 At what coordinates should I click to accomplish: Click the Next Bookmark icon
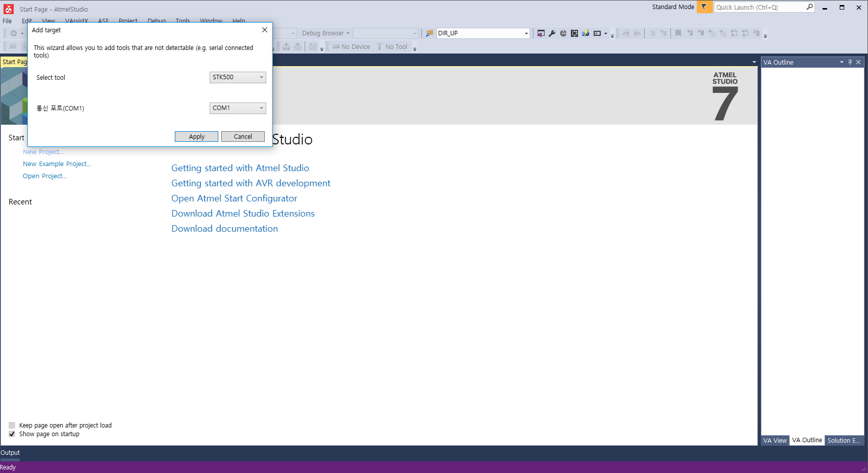point(701,33)
